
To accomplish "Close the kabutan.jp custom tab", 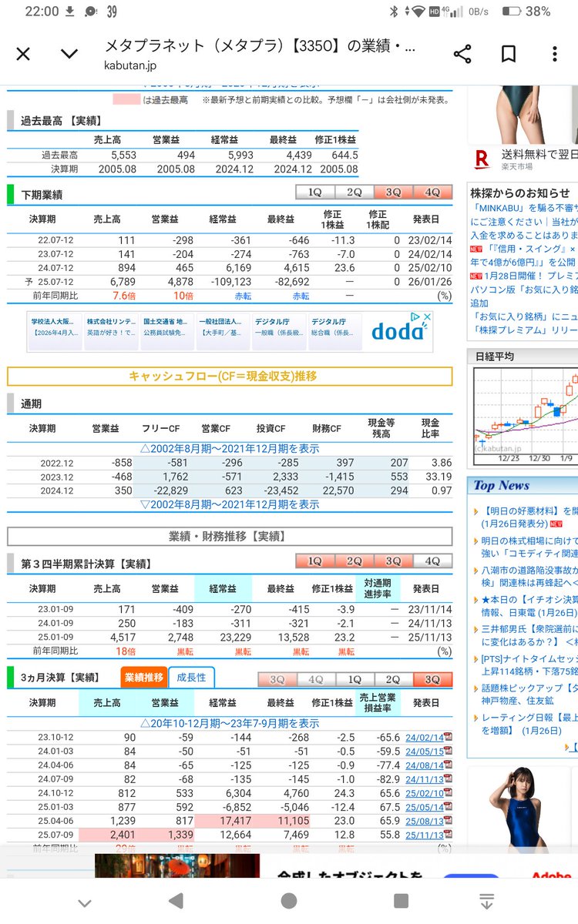I will [23, 54].
